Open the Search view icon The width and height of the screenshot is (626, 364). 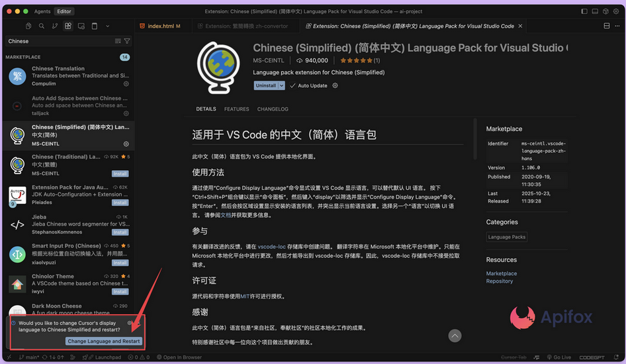click(42, 26)
